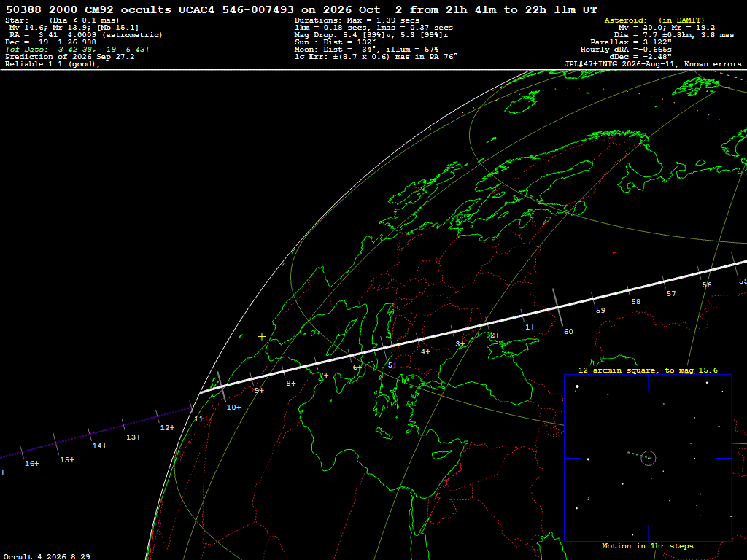Click the Prediction of 2026 Sep 27.2 text
The image size is (747, 560).
pyautogui.click(x=70, y=57)
